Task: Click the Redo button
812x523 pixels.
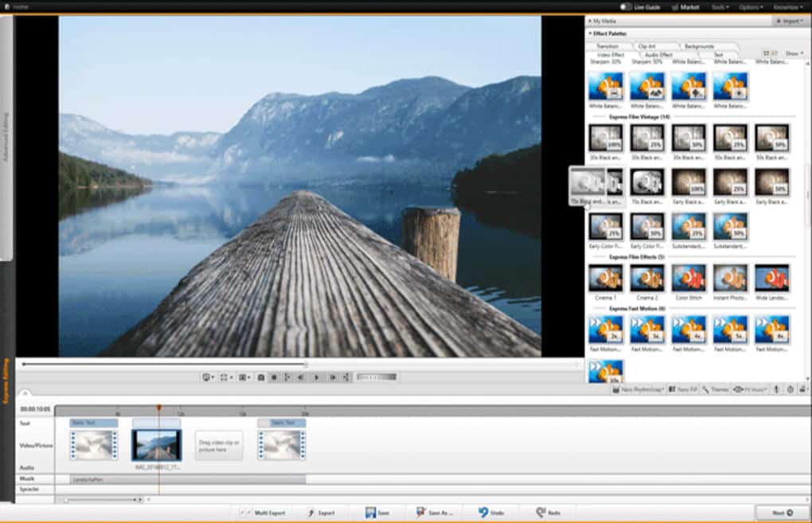Action: 548,513
